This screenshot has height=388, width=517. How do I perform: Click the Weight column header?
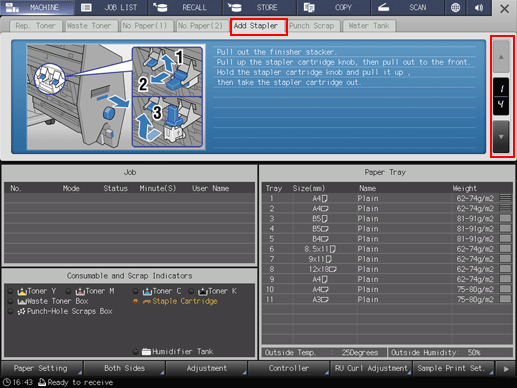464,188
